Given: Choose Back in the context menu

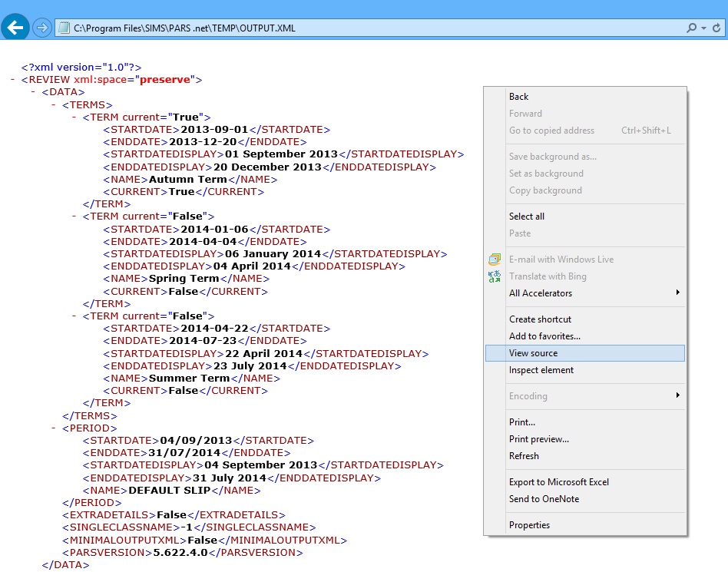Looking at the screenshot, I should coord(584,97).
